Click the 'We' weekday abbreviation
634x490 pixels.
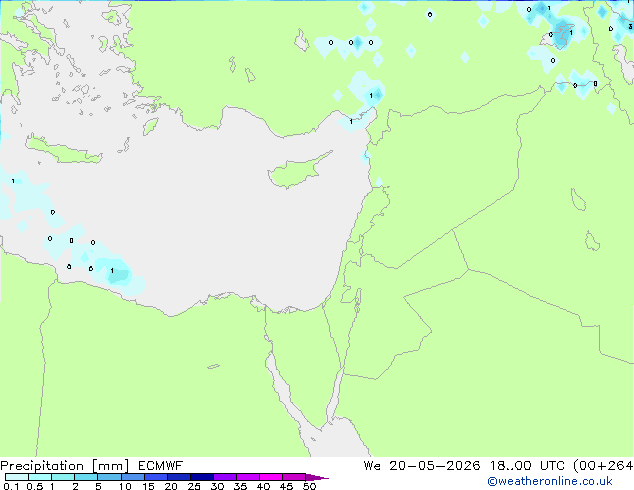point(372,466)
